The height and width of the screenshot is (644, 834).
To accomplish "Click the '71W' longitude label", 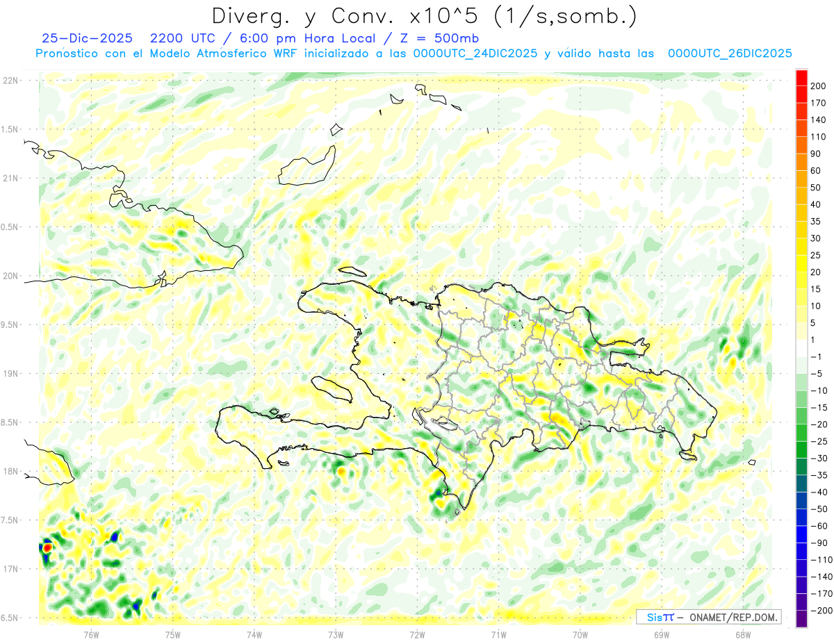I will (x=498, y=635).
